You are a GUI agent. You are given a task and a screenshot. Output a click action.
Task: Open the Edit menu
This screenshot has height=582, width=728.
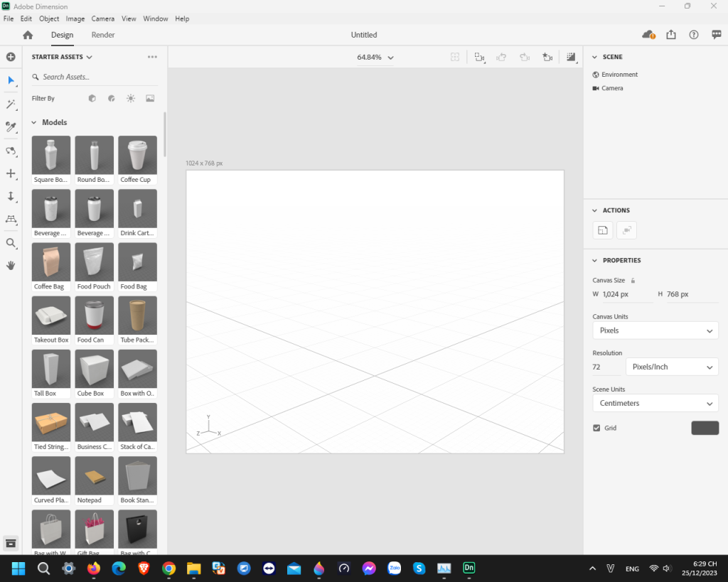pos(26,18)
